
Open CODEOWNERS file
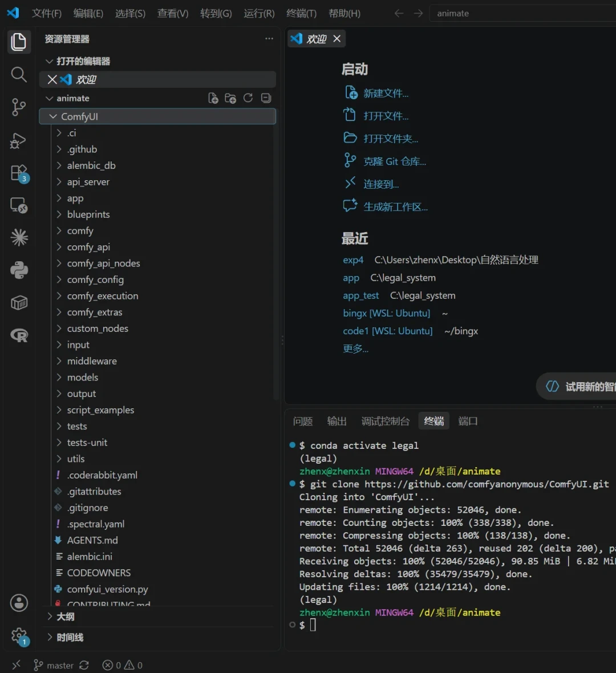[99, 573]
